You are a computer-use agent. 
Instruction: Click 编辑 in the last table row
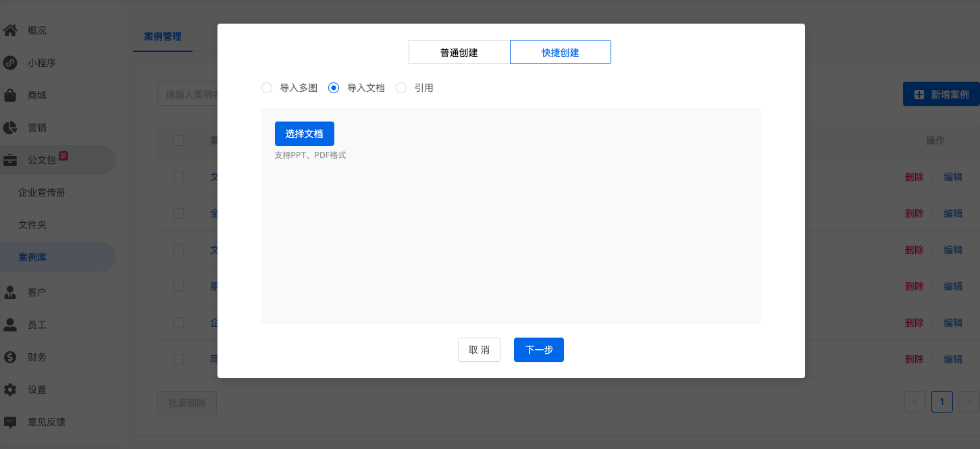(953, 359)
